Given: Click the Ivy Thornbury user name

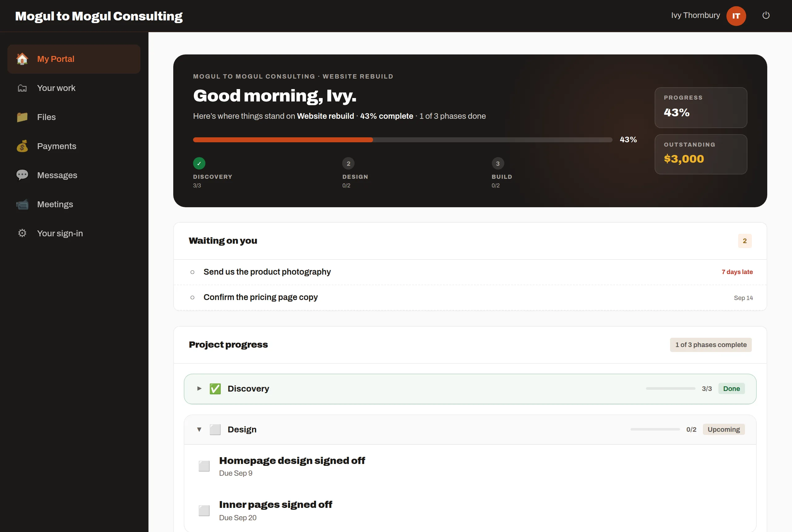Looking at the screenshot, I should [695, 15].
